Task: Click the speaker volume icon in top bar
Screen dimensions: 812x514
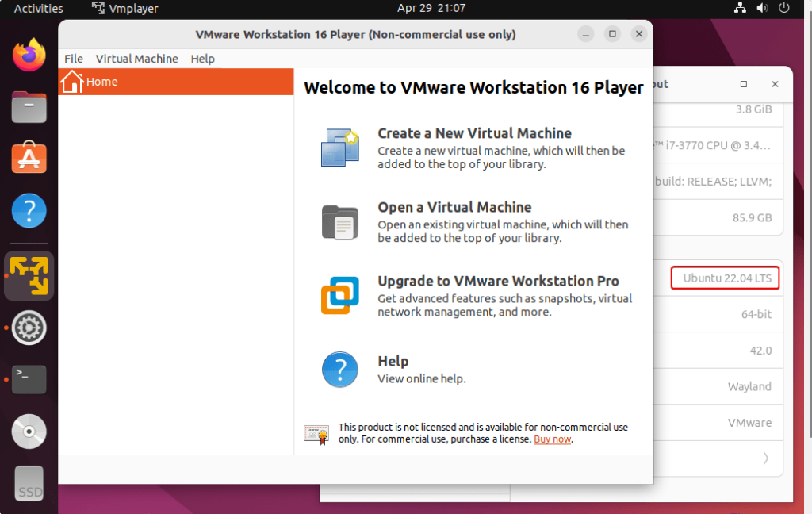Action: [x=761, y=9]
